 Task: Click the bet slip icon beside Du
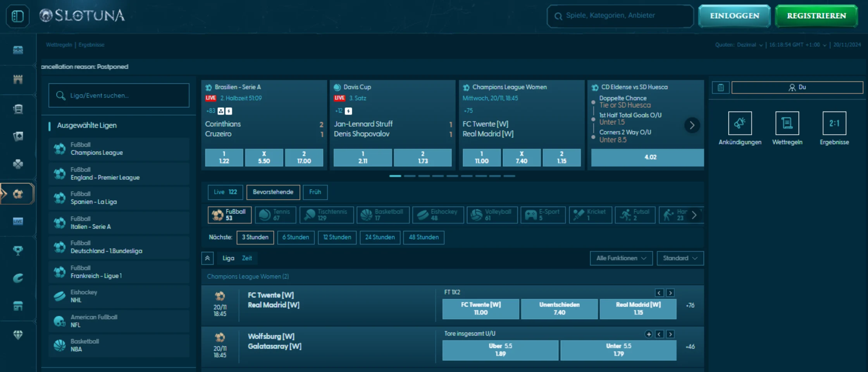(x=720, y=88)
